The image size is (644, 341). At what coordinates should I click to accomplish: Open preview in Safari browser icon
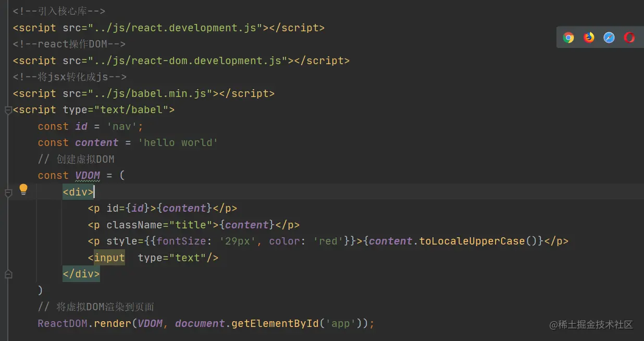coord(609,38)
